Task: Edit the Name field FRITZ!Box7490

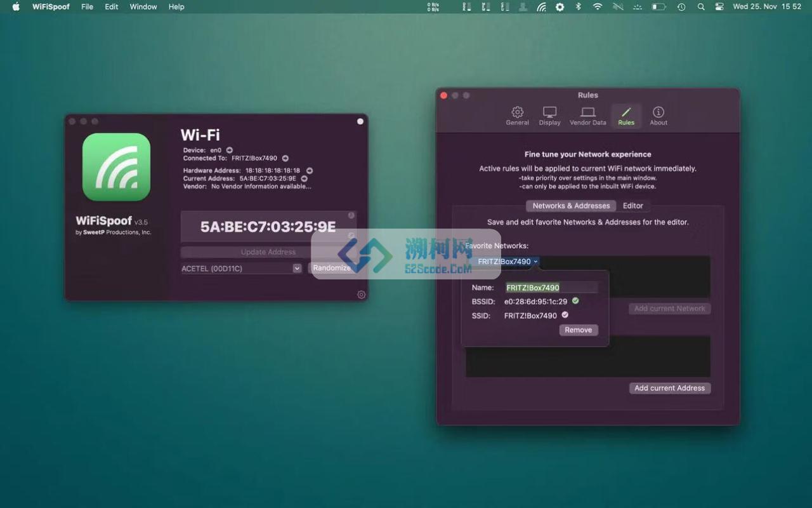Action: coord(551,288)
